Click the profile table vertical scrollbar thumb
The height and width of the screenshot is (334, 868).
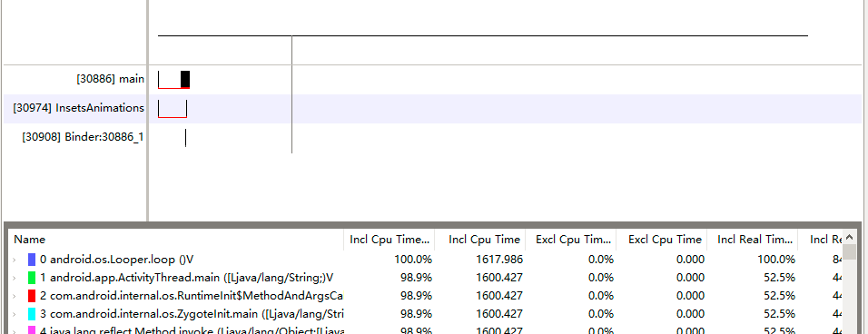pyautogui.click(x=849, y=251)
